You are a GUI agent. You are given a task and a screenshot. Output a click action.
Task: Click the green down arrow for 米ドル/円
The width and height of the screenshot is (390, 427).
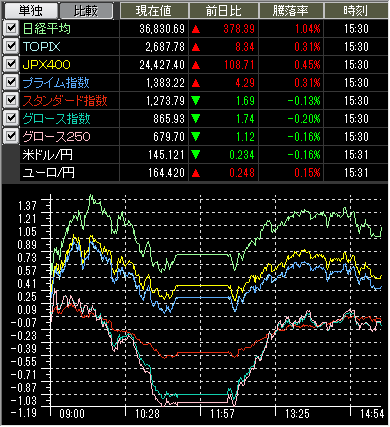pyautogui.click(x=196, y=155)
